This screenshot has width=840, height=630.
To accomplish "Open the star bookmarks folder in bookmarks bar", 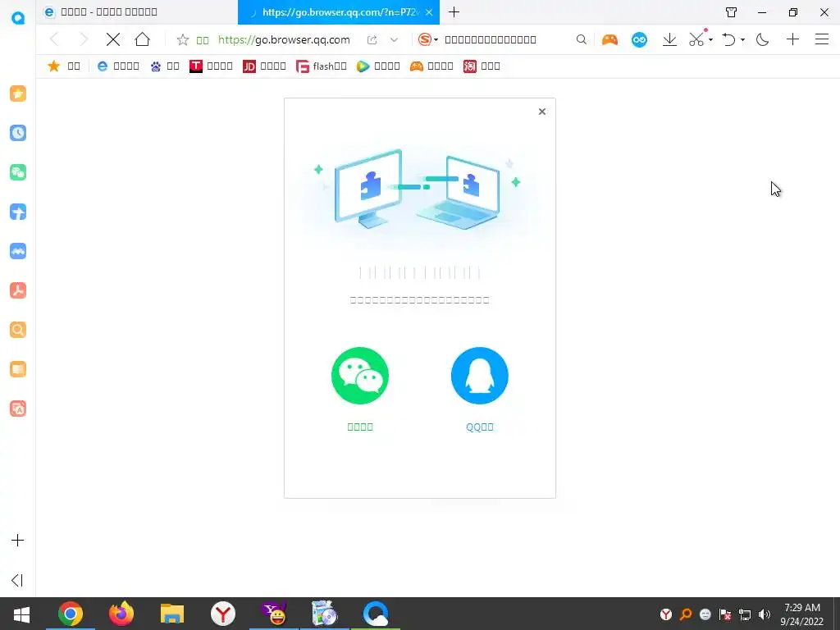I will coord(64,66).
